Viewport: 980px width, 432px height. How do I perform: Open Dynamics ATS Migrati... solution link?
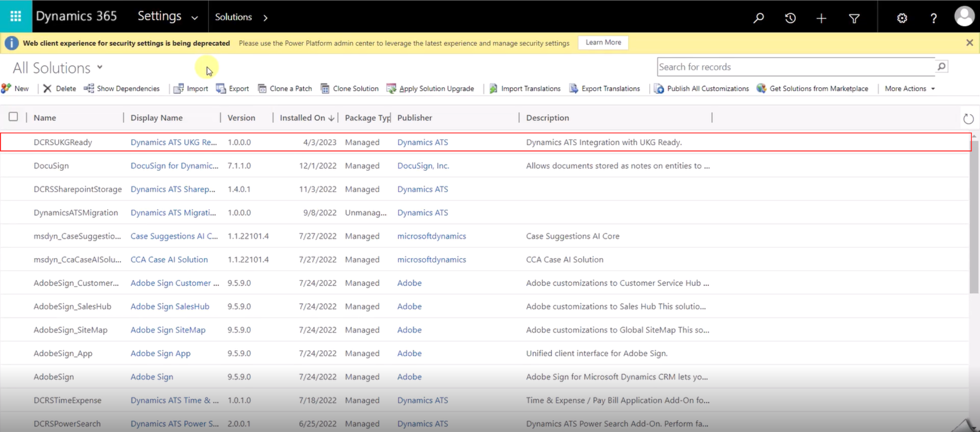(173, 213)
